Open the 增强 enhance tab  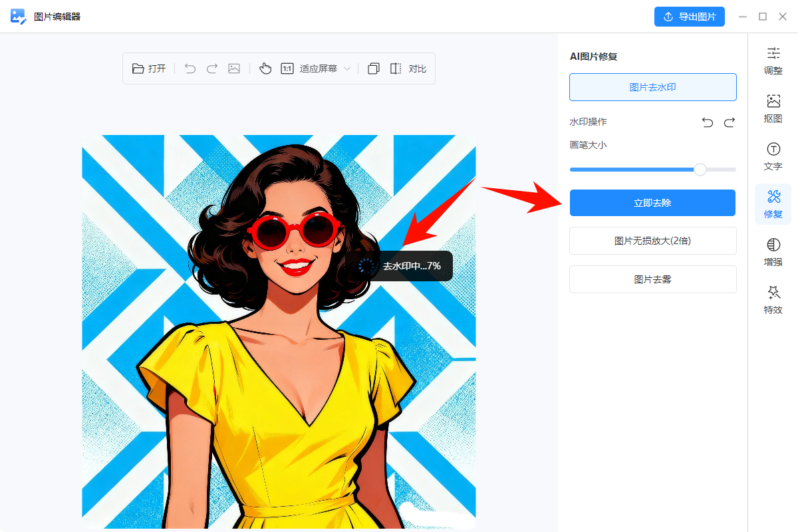773,252
